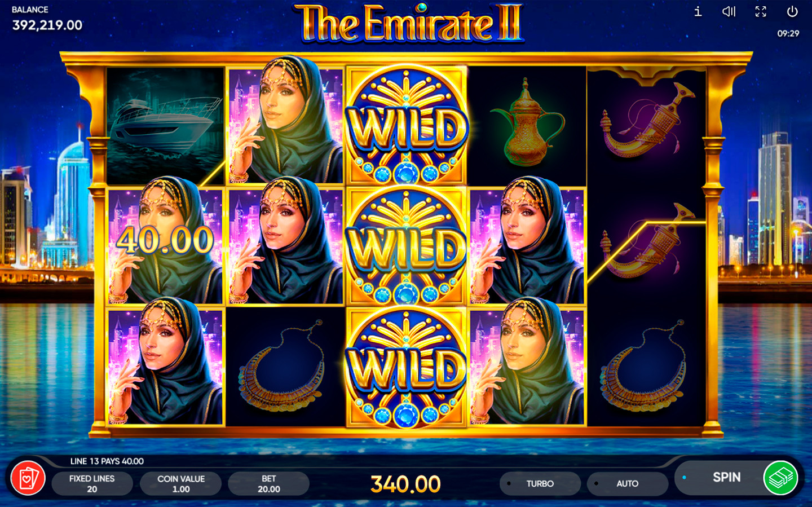Enable Turbo mode
This screenshot has height=507, width=812.
pyautogui.click(x=540, y=484)
